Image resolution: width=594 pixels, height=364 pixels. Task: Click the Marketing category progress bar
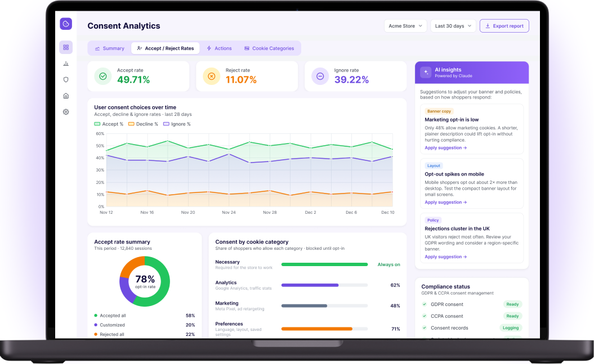click(x=324, y=305)
